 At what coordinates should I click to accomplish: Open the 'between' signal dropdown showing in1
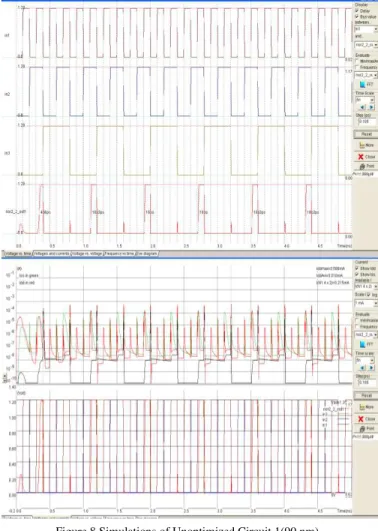(x=366, y=29)
